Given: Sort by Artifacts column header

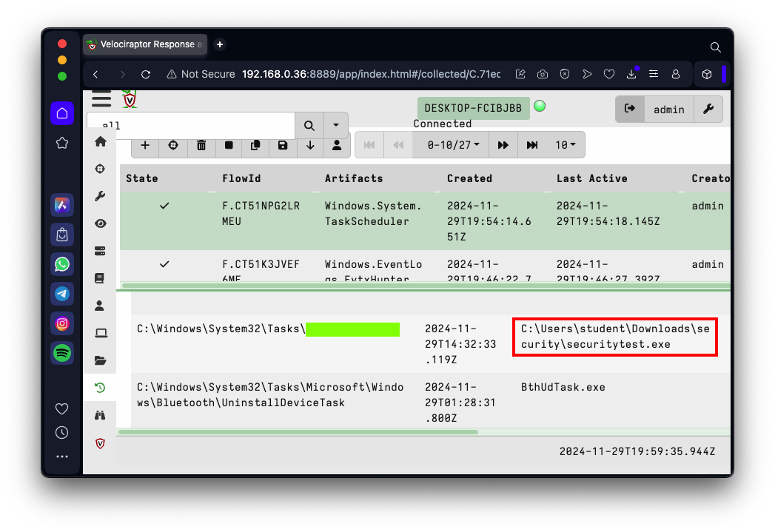Looking at the screenshot, I should 354,178.
